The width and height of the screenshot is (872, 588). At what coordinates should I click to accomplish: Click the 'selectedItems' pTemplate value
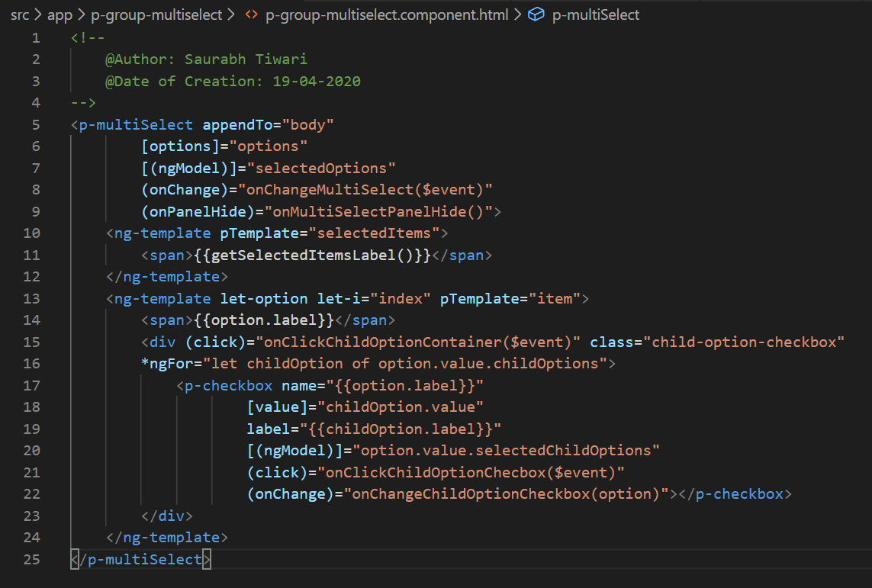click(x=374, y=233)
